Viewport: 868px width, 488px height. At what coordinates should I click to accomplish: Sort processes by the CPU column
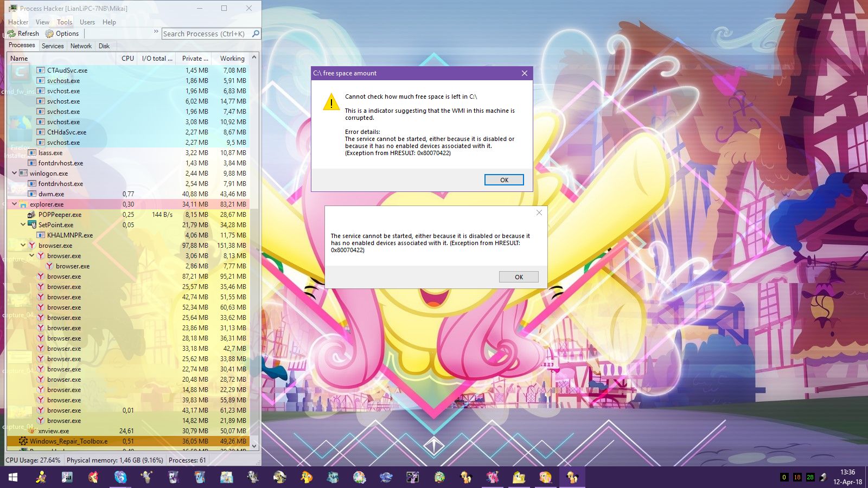[126, 58]
